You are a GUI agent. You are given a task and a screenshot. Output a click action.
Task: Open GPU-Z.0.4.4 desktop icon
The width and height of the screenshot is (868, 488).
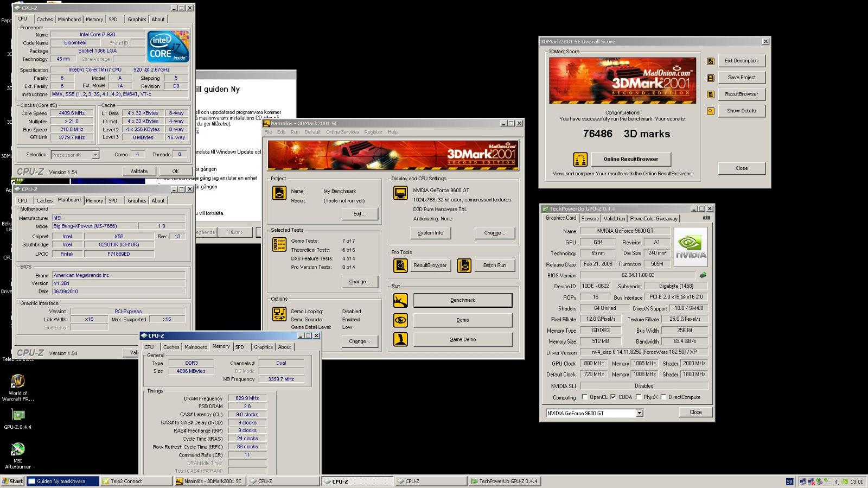click(18, 420)
